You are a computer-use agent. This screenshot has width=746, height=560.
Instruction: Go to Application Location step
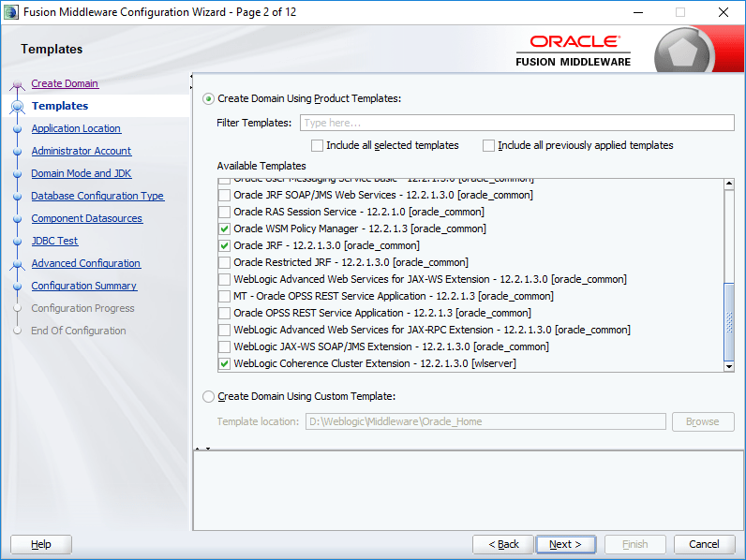76,128
